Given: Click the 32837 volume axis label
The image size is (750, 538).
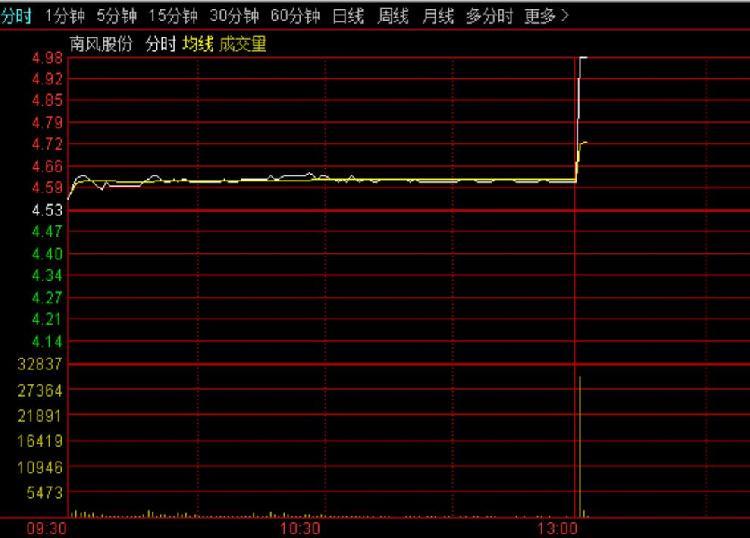Looking at the screenshot, I should [40, 364].
